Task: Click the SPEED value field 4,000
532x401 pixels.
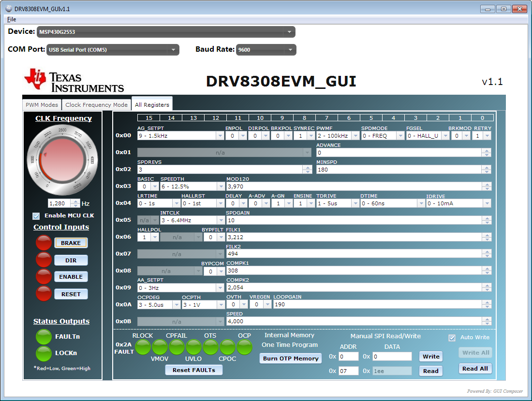Action: pyautogui.click(x=354, y=321)
